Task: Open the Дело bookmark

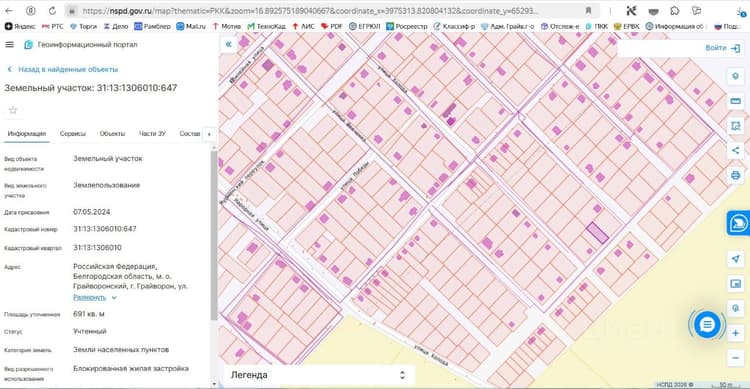Action: [x=116, y=26]
